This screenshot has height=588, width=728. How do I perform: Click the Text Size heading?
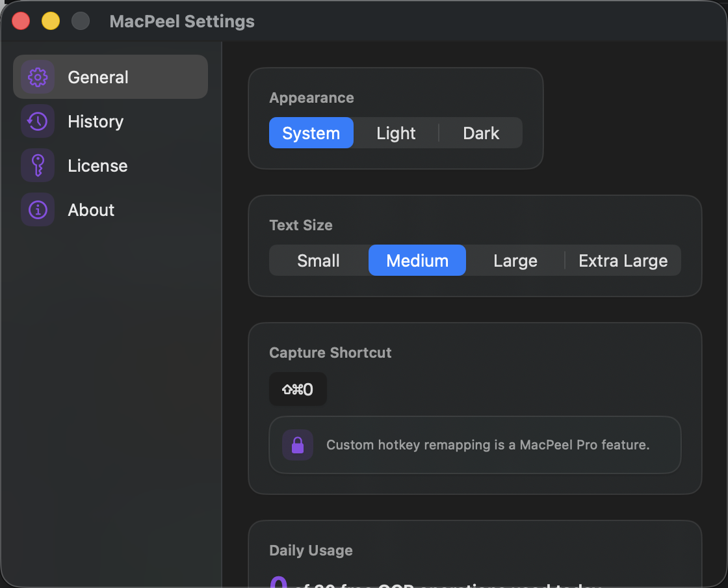[x=301, y=225]
